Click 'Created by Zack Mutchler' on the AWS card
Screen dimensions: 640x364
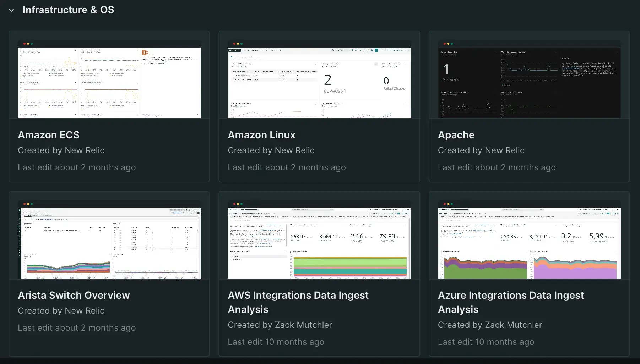280,325
